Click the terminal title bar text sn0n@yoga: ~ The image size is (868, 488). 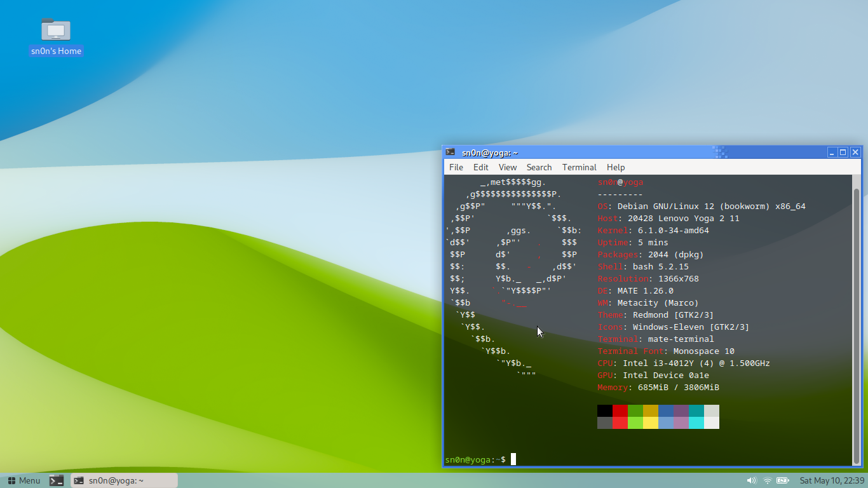tap(490, 152)
